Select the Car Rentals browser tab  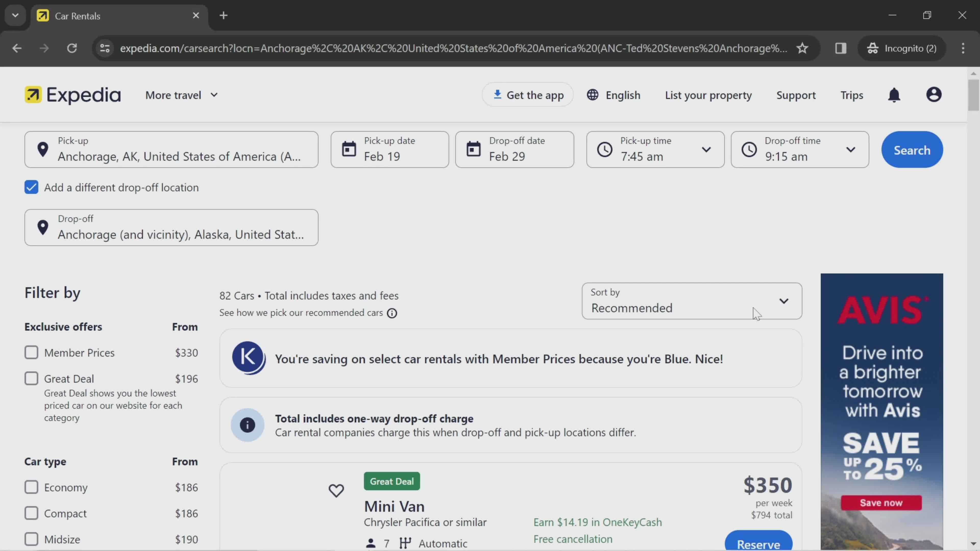tap(119, 16)
